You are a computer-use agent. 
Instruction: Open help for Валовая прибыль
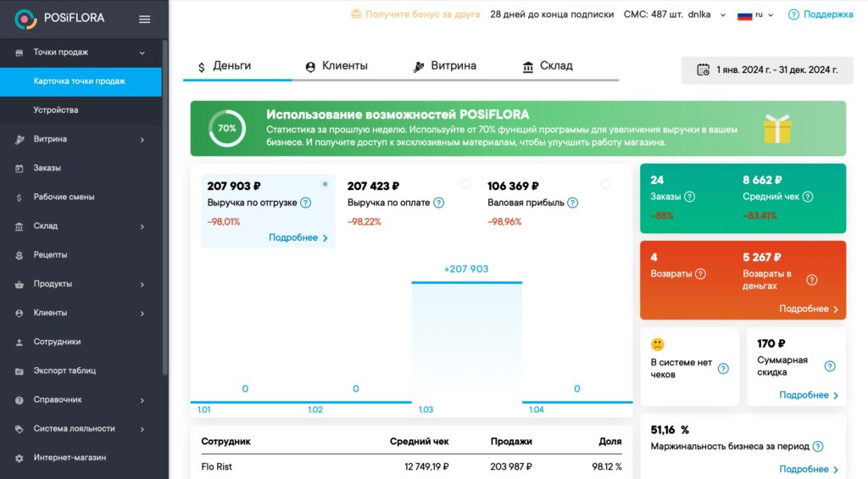[573, 203]
